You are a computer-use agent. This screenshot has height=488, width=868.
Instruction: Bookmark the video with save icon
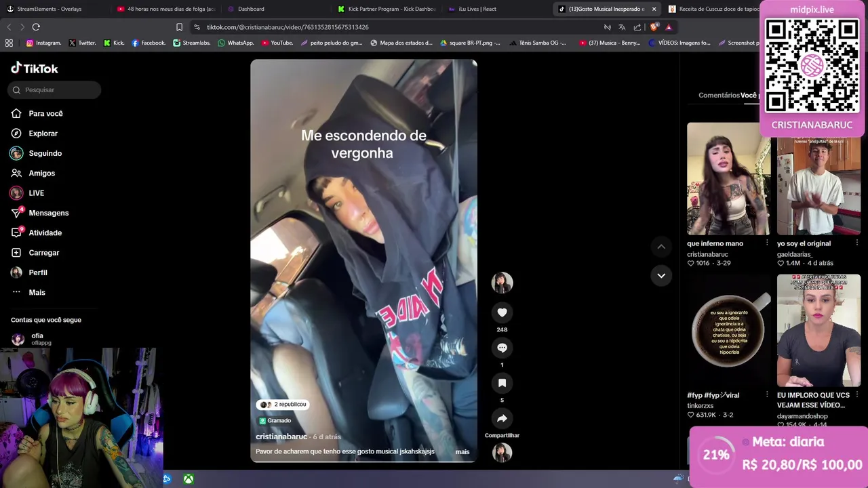pyautogui.click(x=502, y=383)
